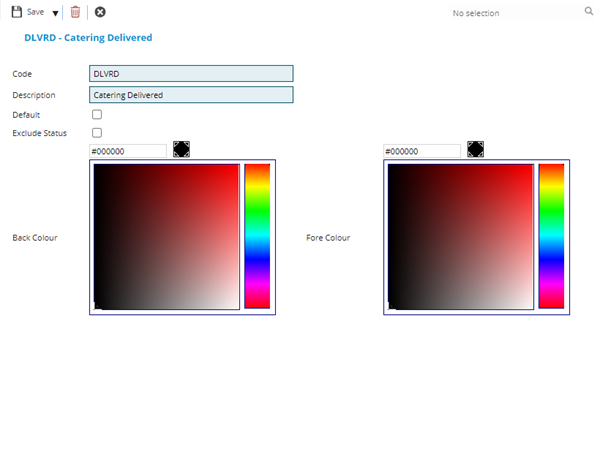Screen dimensions: 600x449
Task: Pick a shade in Back Colour gradient box
Action: click(166, 237)
